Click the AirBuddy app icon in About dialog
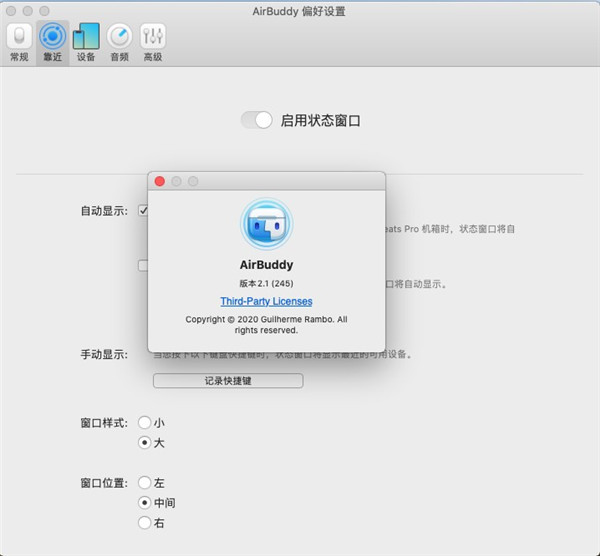This screenshot has height=556, width=600. point(266,224)
